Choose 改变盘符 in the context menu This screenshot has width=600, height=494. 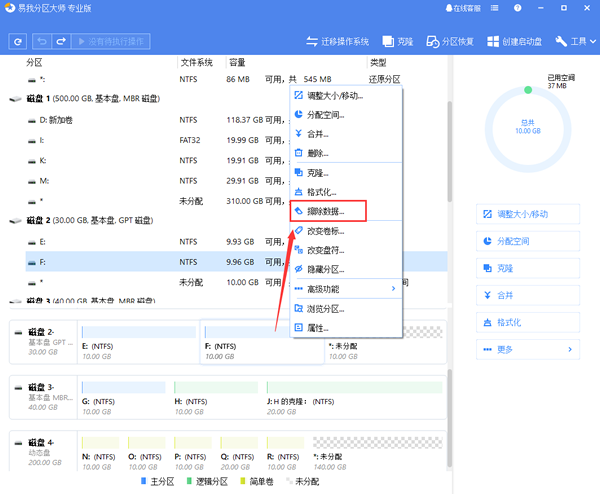point(346,250)
